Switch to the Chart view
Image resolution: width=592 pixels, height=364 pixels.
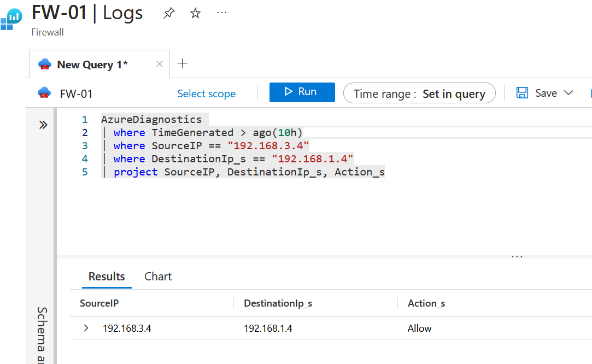(157, 276)
